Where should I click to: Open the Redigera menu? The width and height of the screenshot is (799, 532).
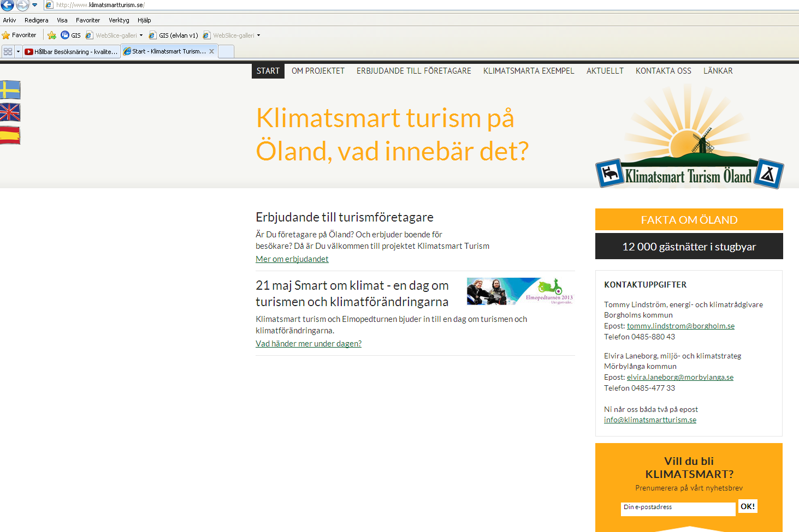point(37,20)
